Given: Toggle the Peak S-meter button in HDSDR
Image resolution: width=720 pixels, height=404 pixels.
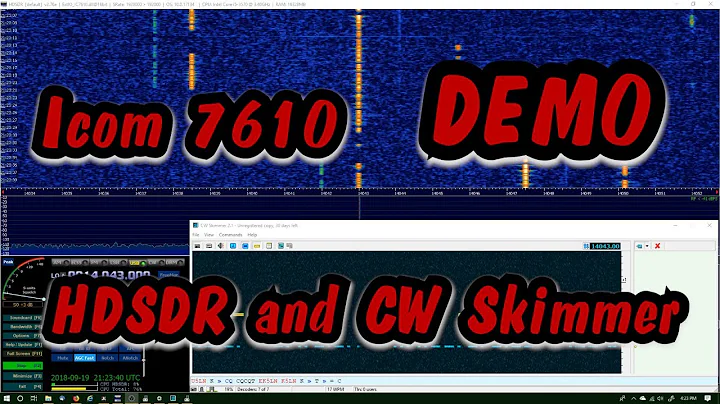Looking at the screenshot, I should point(8,262).
